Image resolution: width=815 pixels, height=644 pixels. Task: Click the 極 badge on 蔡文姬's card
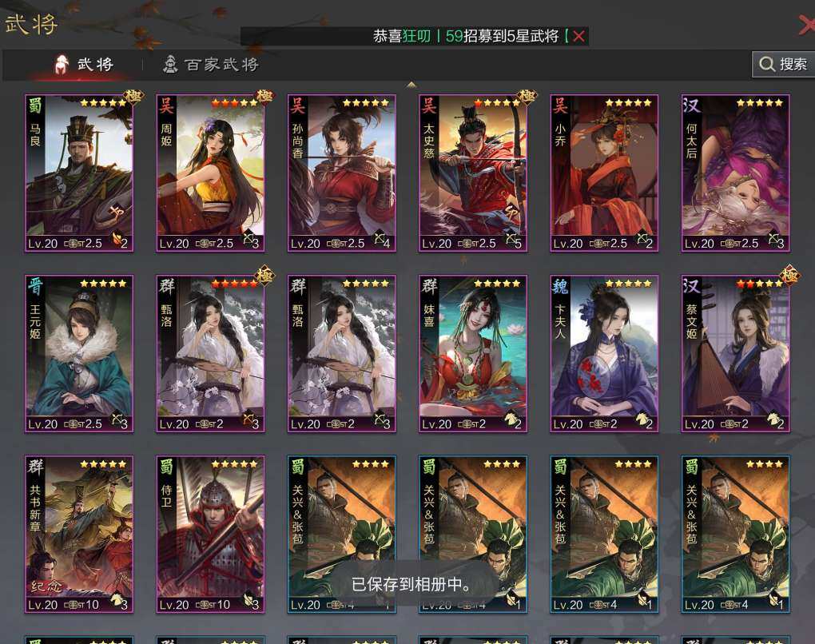point(789,275)
